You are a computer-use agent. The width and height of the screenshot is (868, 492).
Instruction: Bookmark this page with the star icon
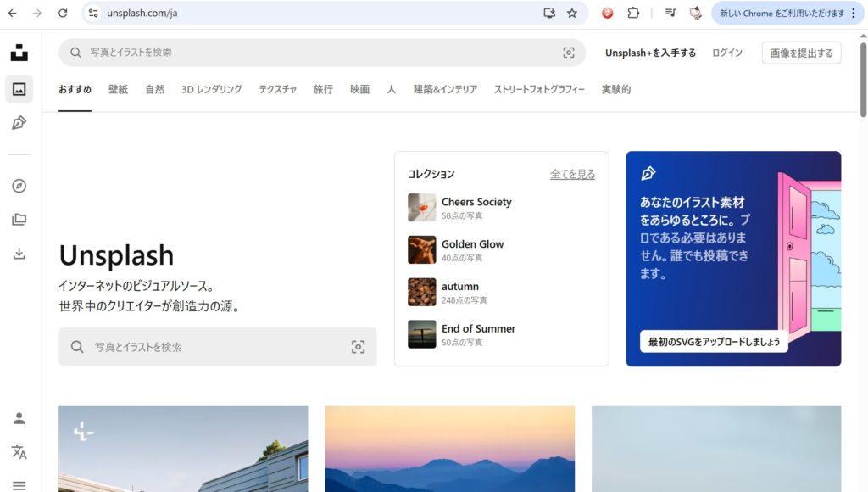(572, 14)
